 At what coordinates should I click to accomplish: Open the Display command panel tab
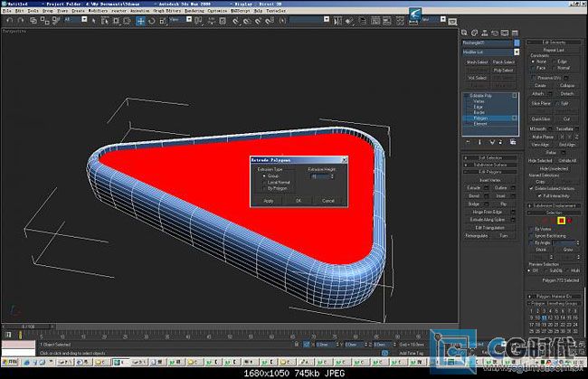[505, 33]
